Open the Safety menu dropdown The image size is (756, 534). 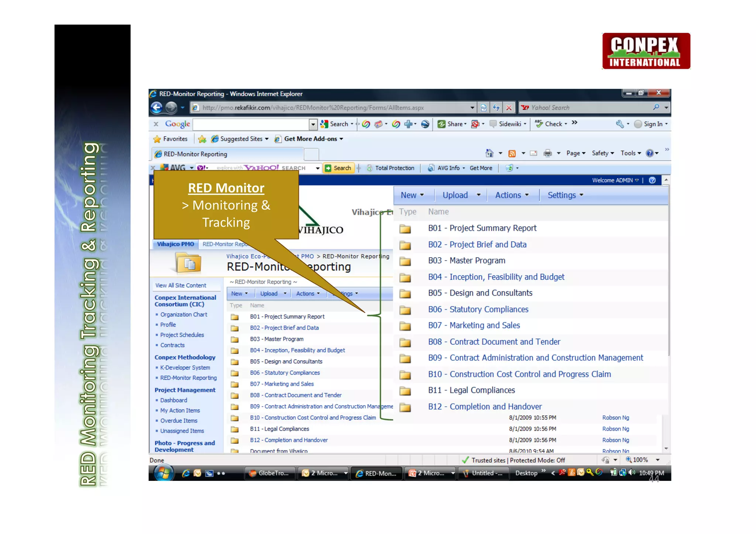tap(603, 153)
